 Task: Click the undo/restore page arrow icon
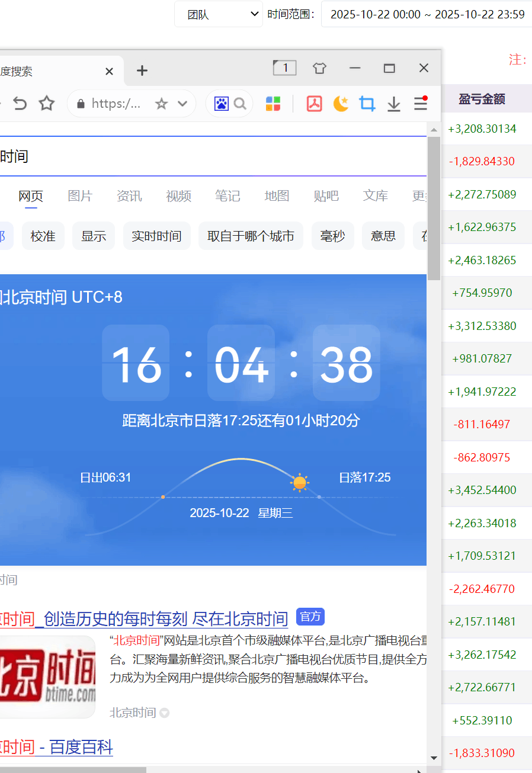20,104
